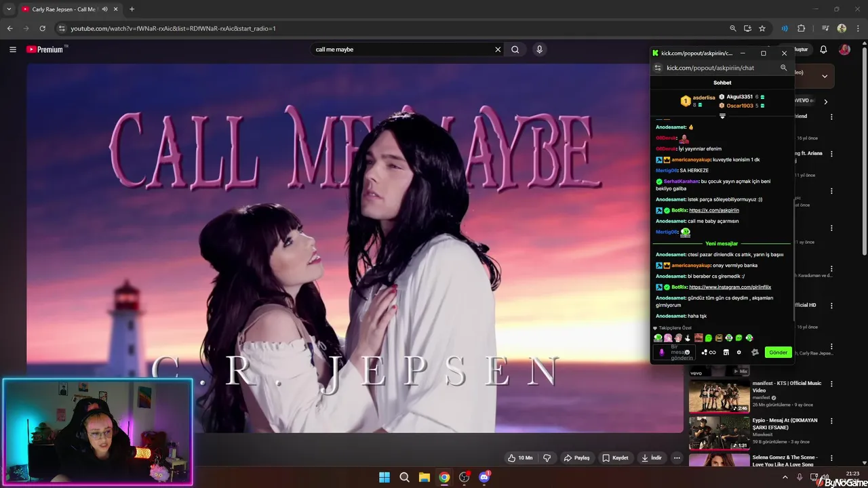The height and width of the screenshot is (488, 868).
Task: Bookmark this page with star
Action: coord(762,28)
